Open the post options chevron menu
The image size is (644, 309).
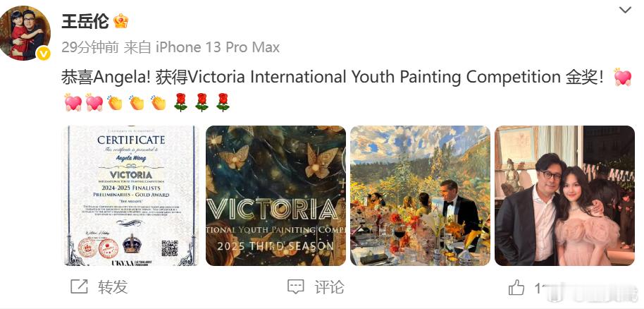pyautogui.click(x=625, y=10)
